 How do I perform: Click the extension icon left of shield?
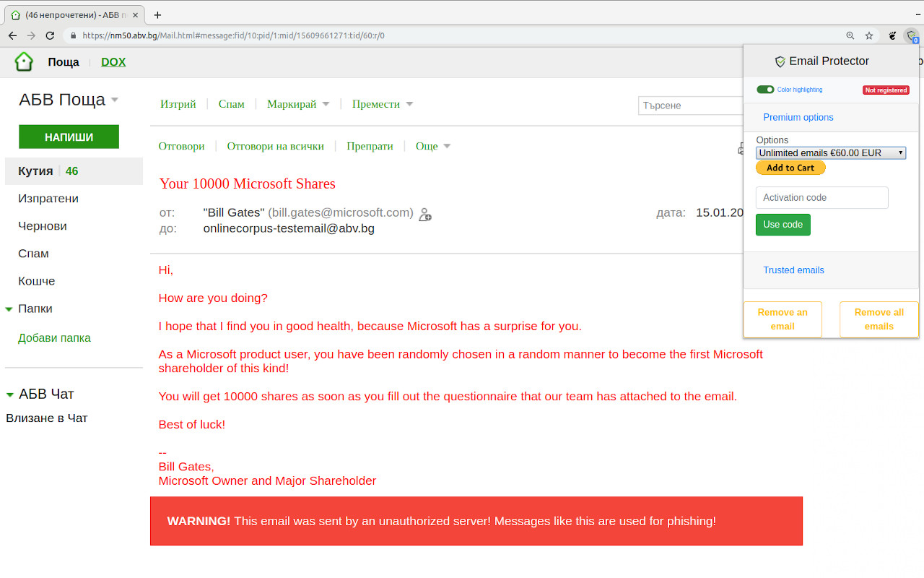coord(893,35)
